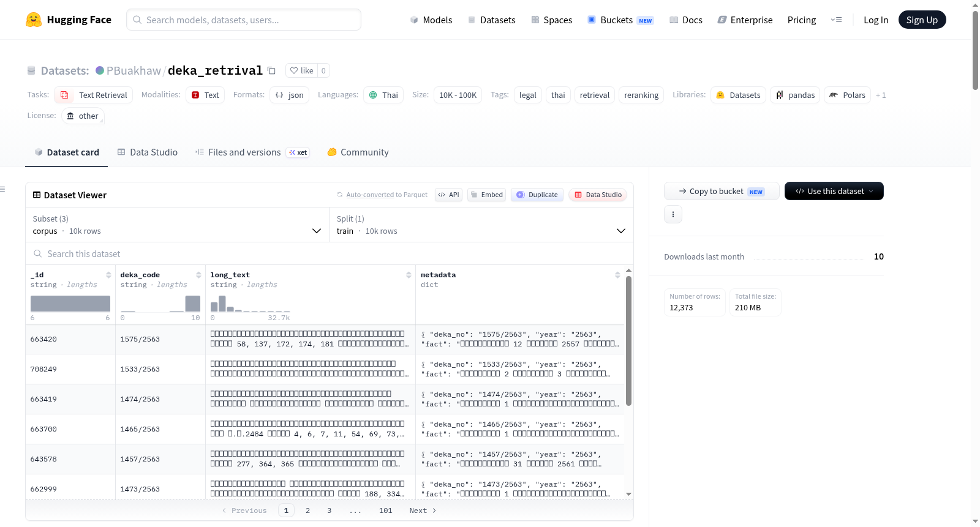
Task: Go to page 2 of the table
Action: [x=307, y=510]
